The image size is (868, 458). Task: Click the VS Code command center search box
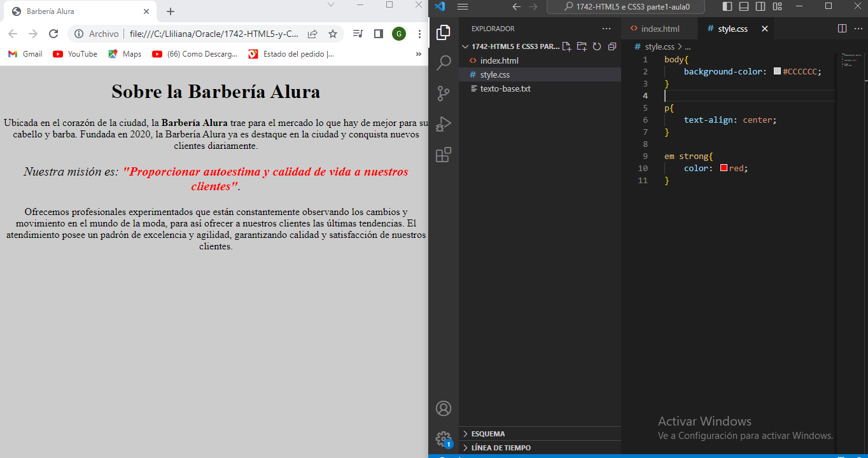(627, 6)
